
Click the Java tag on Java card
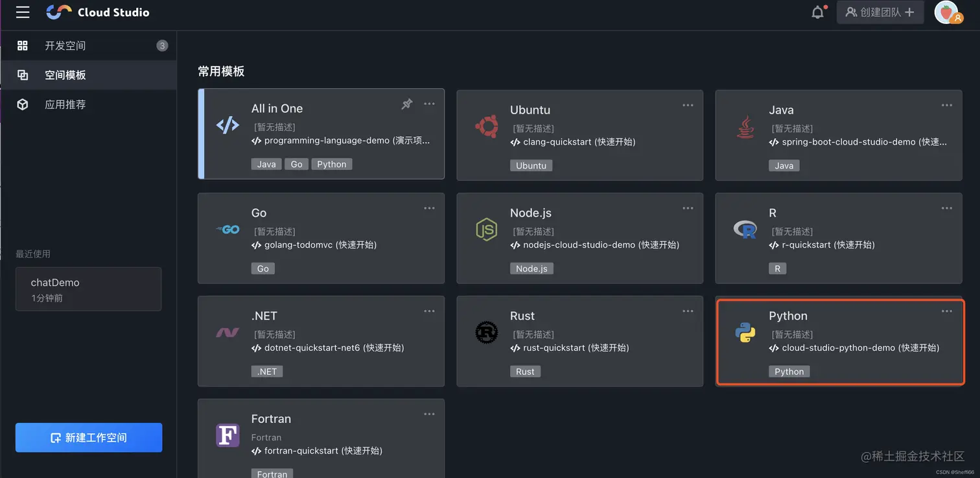tap(784, 165)
